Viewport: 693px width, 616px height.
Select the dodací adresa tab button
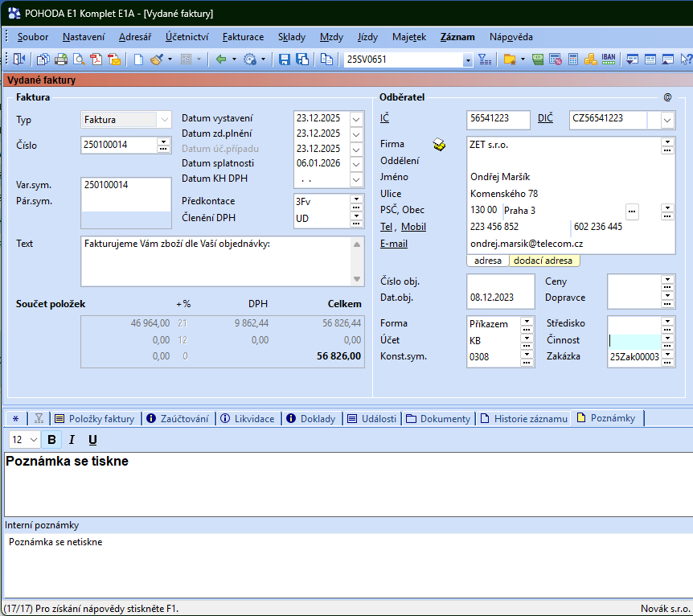543,261
